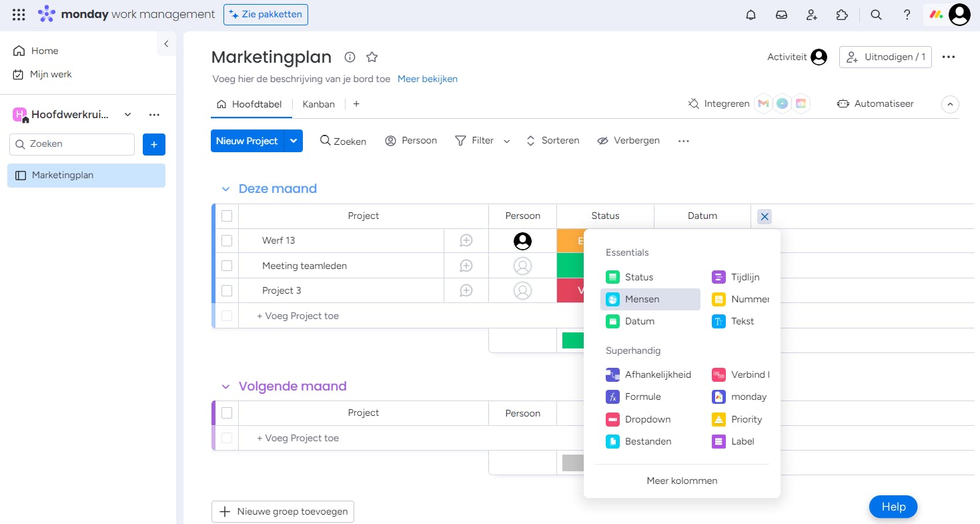Screen dimensions: 980x524
Task: Open the apps marketplace puzzle icon
Action: [842, 15]
